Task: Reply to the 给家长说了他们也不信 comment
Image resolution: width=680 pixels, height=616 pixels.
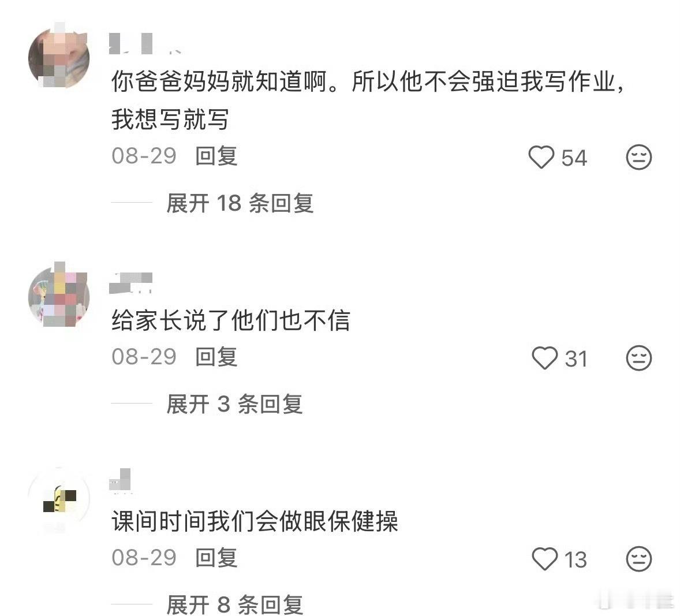Action: pyautogui.click(x=216, y=357)
